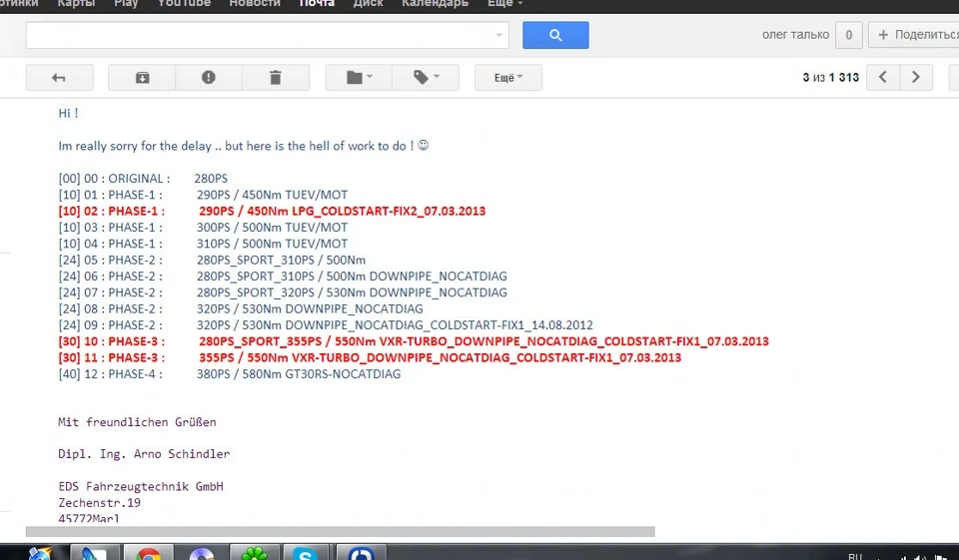Open the Ещё actions dropdown in toolbar
Screen dimensions: 959x560
point(508,78)
